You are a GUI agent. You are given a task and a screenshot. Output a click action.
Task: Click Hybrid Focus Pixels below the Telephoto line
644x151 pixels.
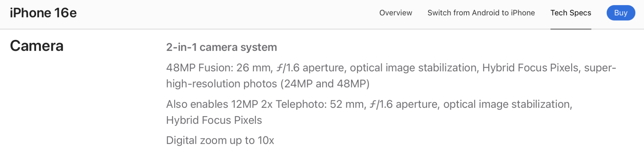click(x=214, y=120)
